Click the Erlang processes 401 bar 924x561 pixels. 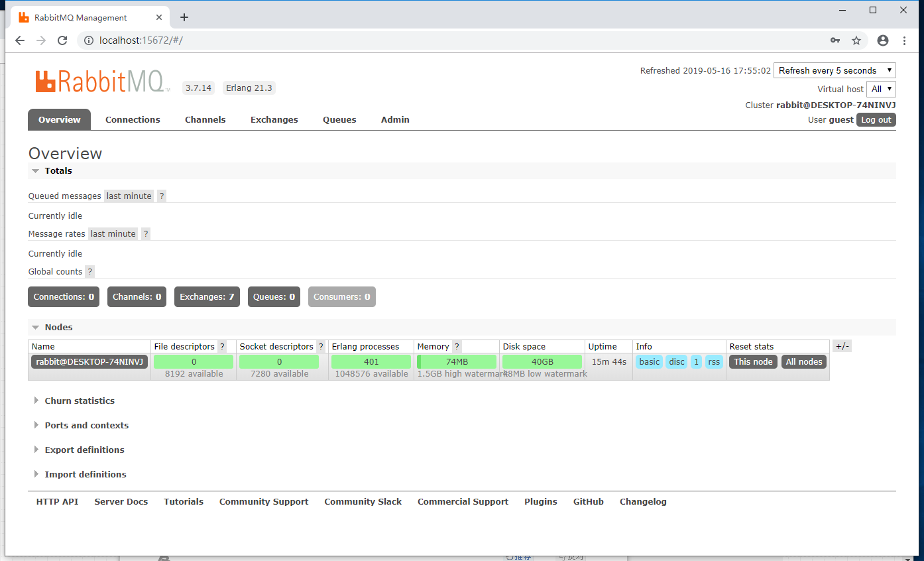click(371, 361)
